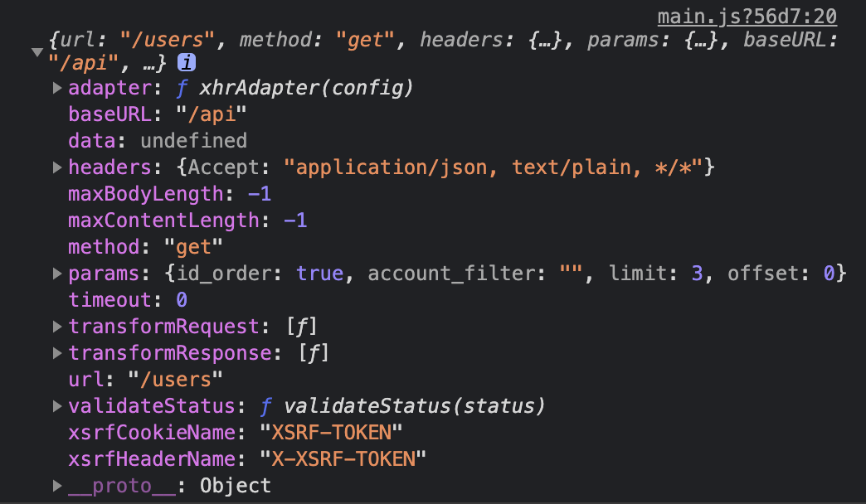
Task: Click the id_order true value
Action: pos(319,274)
